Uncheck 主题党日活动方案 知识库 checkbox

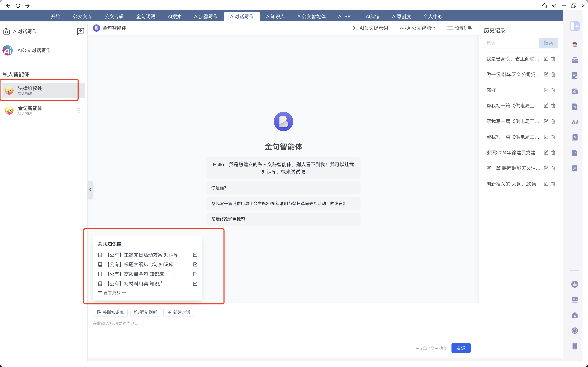point(195,255)
